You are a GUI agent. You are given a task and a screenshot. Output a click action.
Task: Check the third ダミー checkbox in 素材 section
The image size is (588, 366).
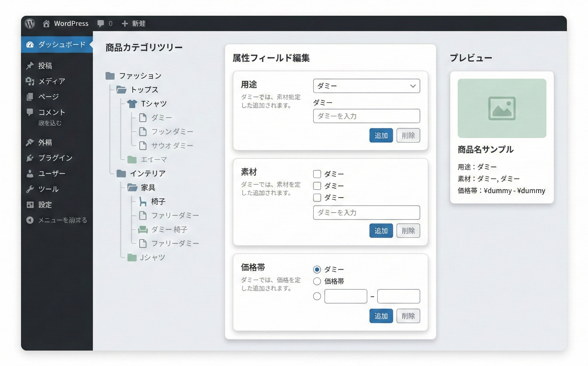(317, 198)
